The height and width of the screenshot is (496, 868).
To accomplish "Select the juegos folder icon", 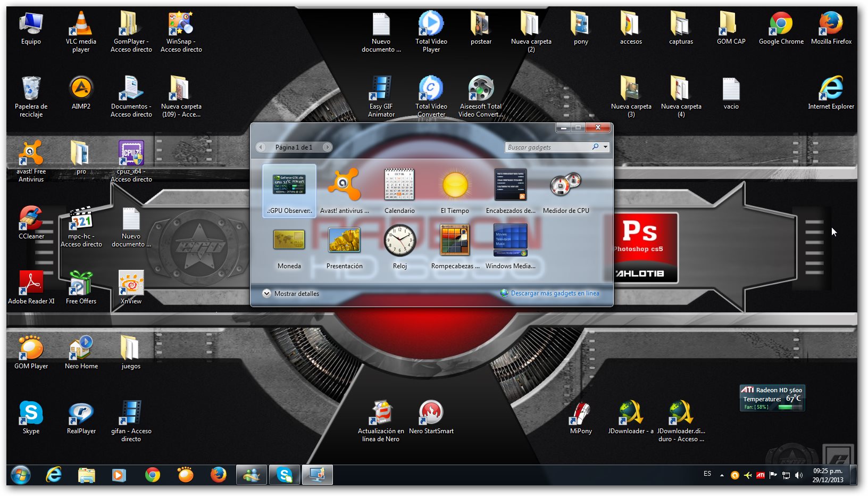I will click(131, 353).
